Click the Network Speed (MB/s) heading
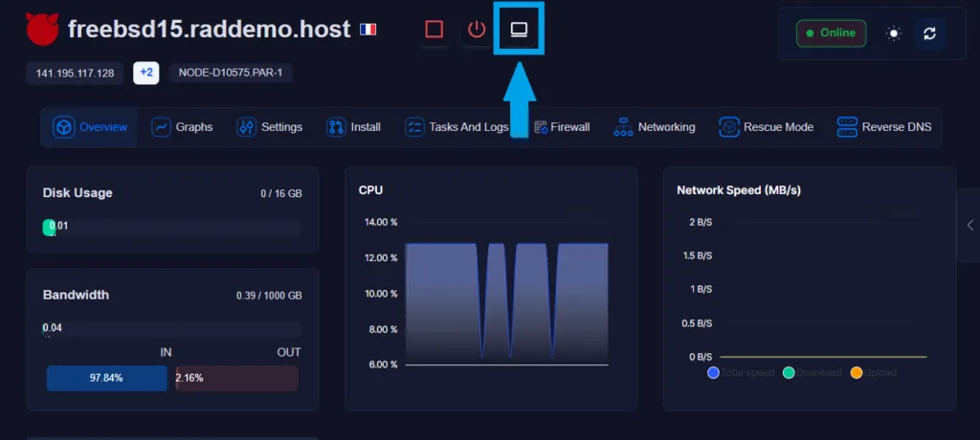Image resolution: width=980 pixels, height=440 pixels. coord(739,190)
